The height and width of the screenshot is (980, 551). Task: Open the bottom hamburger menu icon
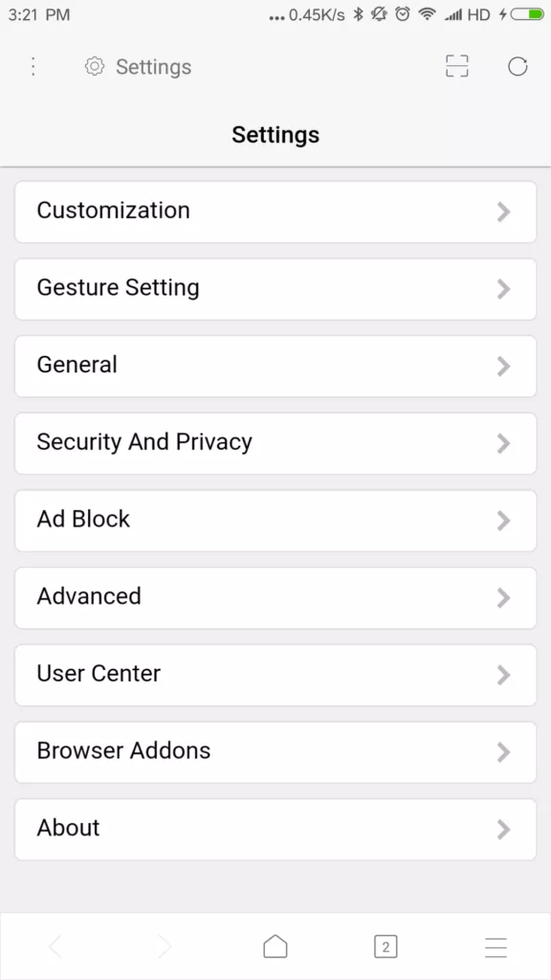point(496,947)
